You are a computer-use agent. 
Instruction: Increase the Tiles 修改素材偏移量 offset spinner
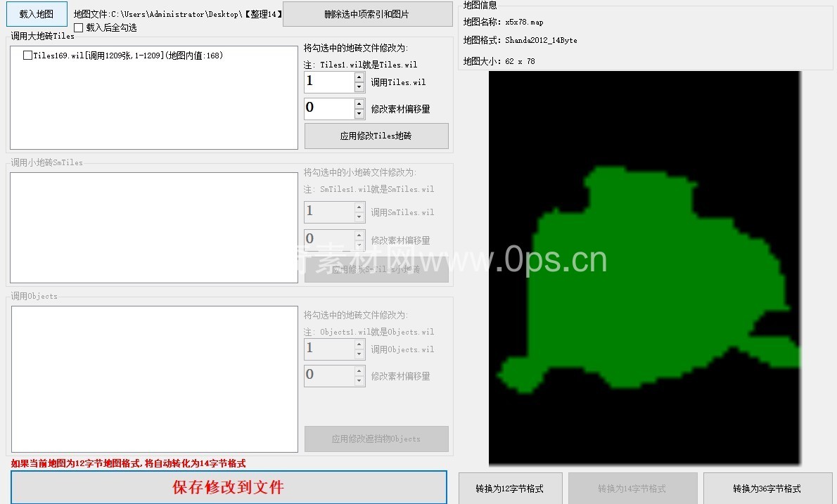[x=359, y=104]
